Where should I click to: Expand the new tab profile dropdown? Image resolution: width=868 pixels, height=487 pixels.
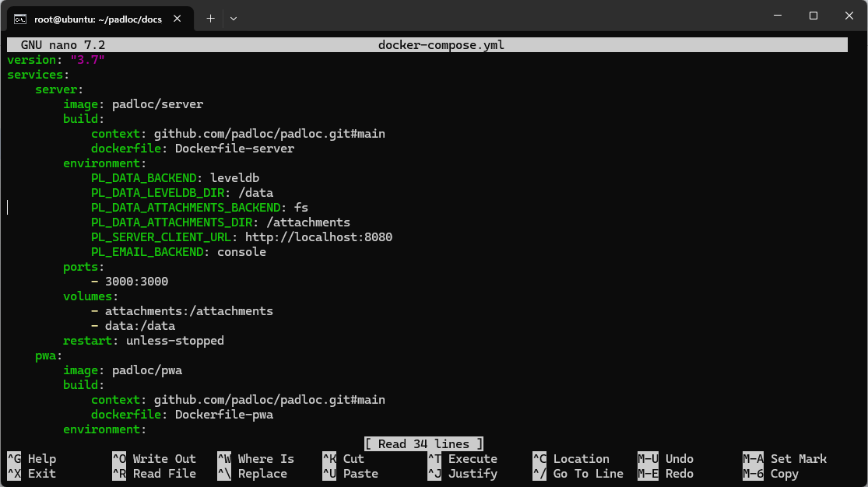[x=234, y=19]
